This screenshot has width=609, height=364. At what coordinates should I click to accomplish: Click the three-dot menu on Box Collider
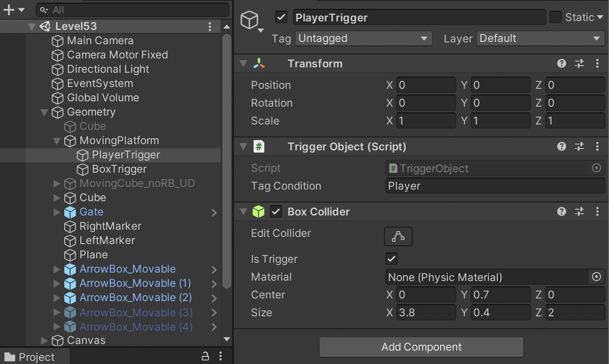click(x=598, y=211)
